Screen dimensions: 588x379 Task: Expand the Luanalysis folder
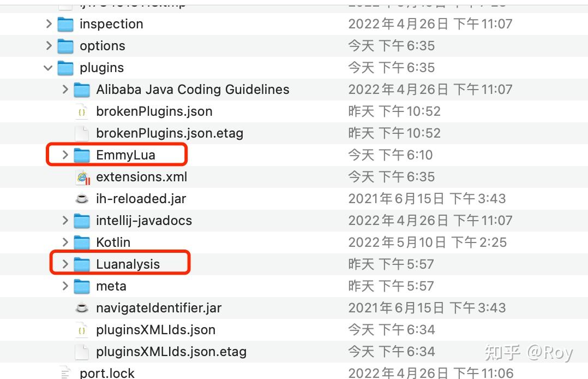tap(65, 263)
